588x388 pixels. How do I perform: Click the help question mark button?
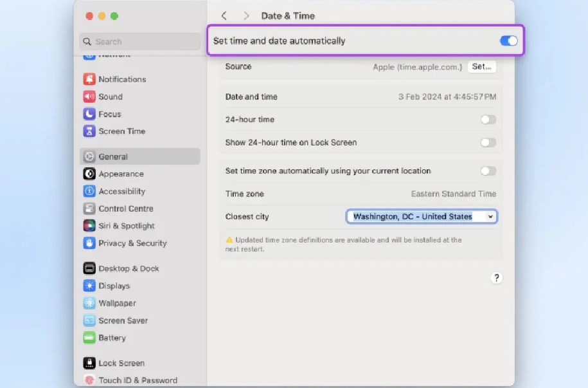[x=496, y=278]
